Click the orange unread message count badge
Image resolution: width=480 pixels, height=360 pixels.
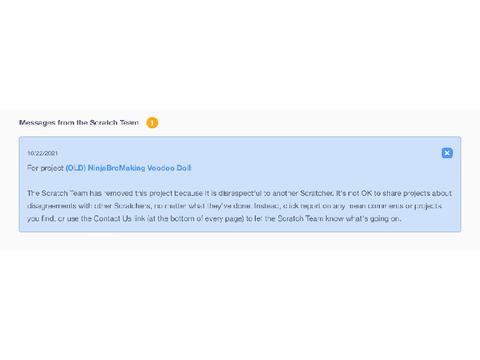pos(152,123)
